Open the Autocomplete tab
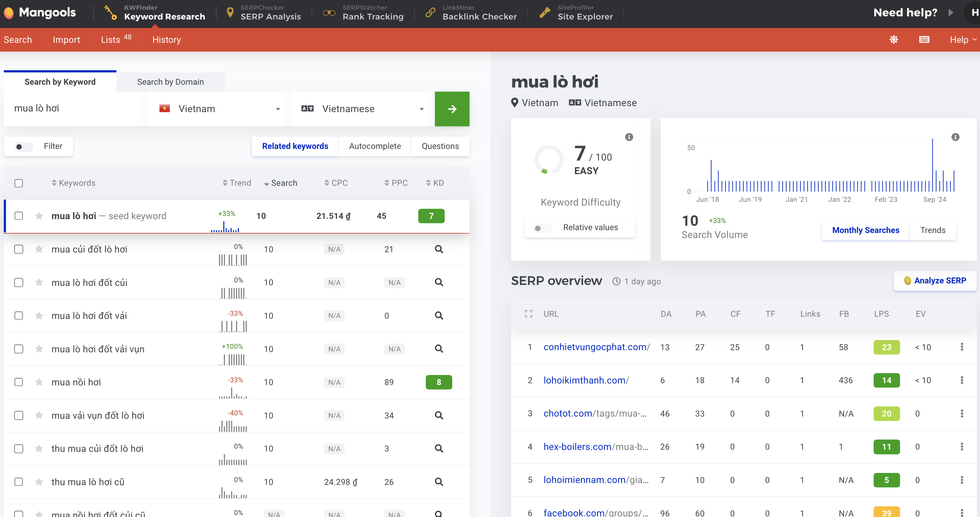 375,146
